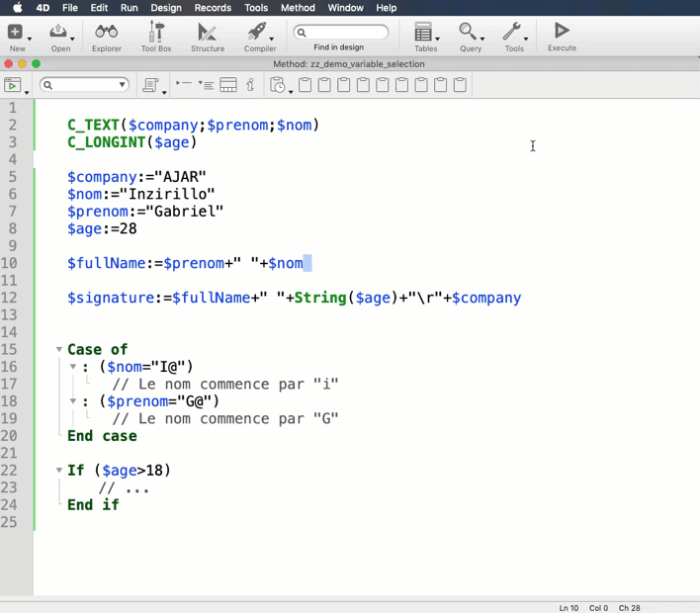Screen dimensions: 700x613
Task: Open the 4D application menu
Action: tap(43, 8)
